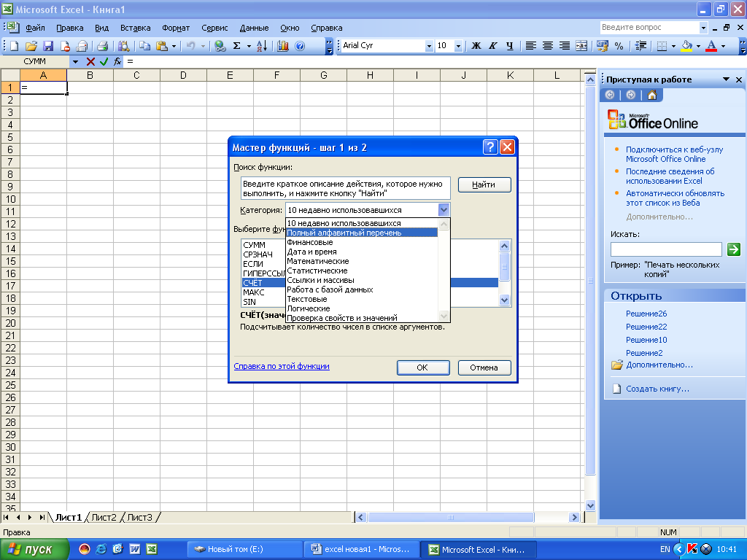Click font color red A swatch
The image size is (747, 560).
tap(711, 46)
